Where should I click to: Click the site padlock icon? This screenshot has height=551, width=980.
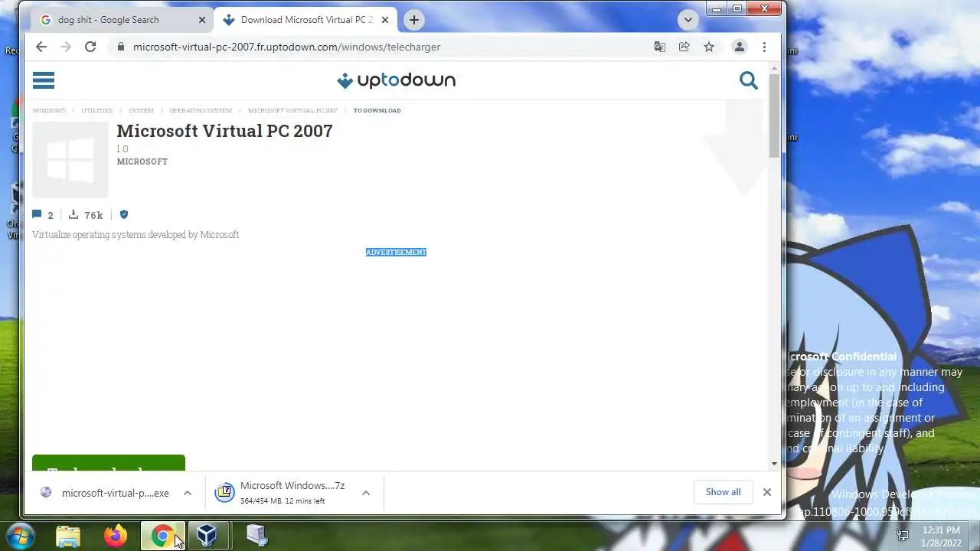120,47
